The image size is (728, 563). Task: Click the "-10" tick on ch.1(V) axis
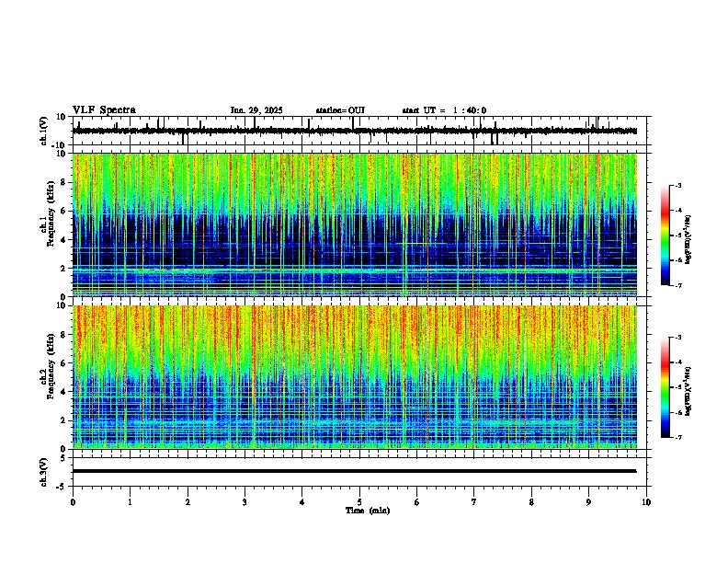coord(60,145)
